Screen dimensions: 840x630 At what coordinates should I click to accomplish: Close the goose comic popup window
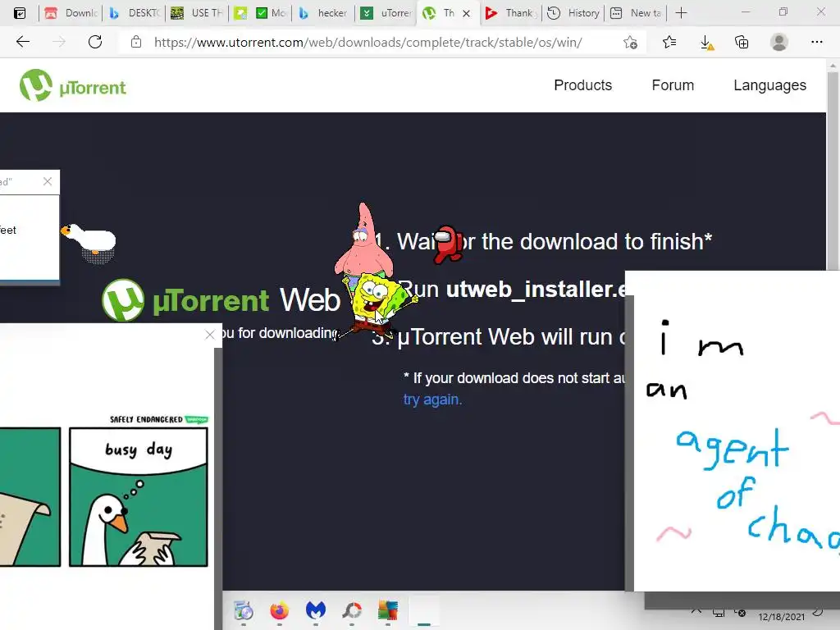click(x=209, y=335)
